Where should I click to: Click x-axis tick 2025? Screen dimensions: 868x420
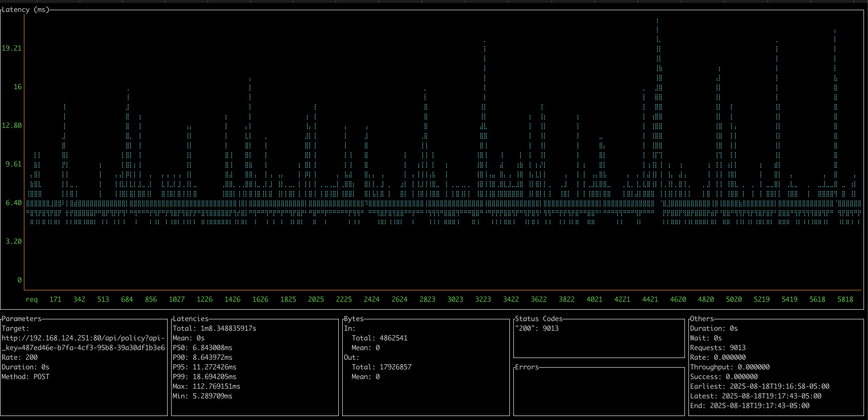coord(316,300)
